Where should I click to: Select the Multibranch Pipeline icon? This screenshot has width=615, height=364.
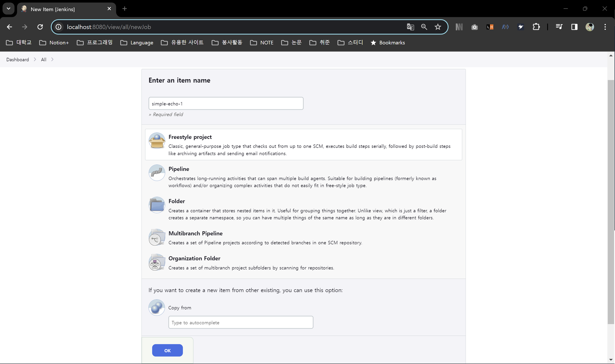(157, 237)
